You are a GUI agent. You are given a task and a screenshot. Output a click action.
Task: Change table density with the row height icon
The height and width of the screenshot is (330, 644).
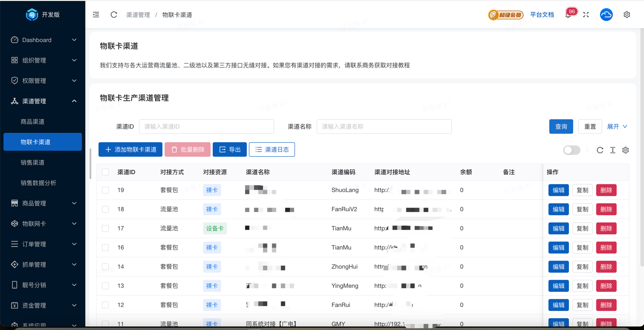tap(612, 150)
